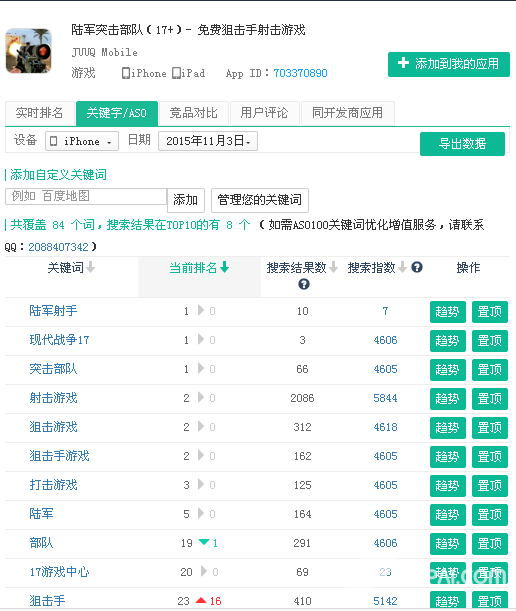Sort by 当前排名 green arrow
The width and height of the screenshot is (516, 611).
pos(224,267)
